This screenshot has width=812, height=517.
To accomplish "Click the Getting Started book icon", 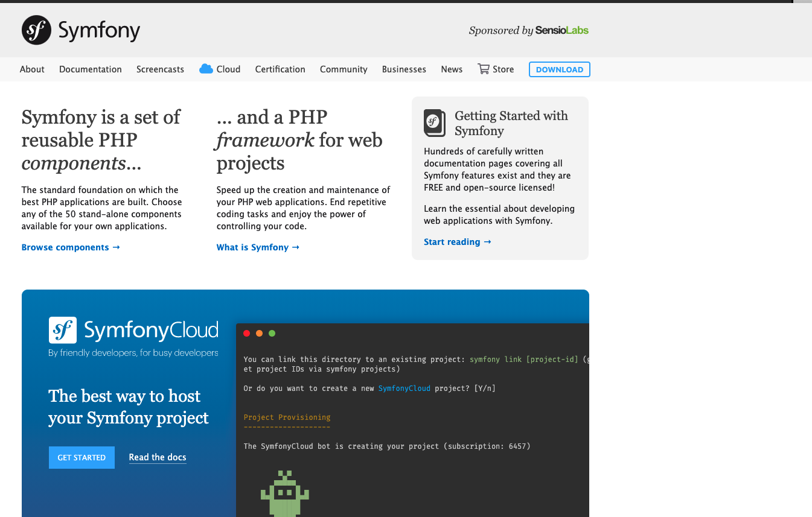I will click(x=435, y=123).
